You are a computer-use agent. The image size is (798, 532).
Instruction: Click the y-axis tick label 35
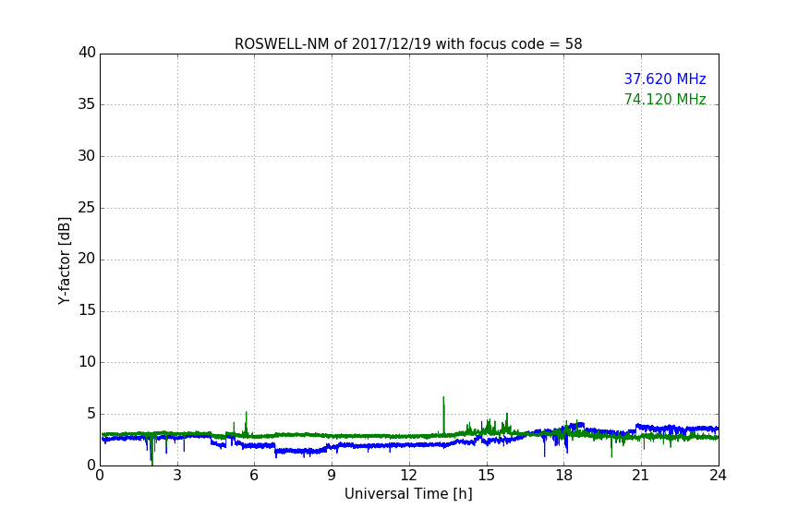(x=87, y=104)
